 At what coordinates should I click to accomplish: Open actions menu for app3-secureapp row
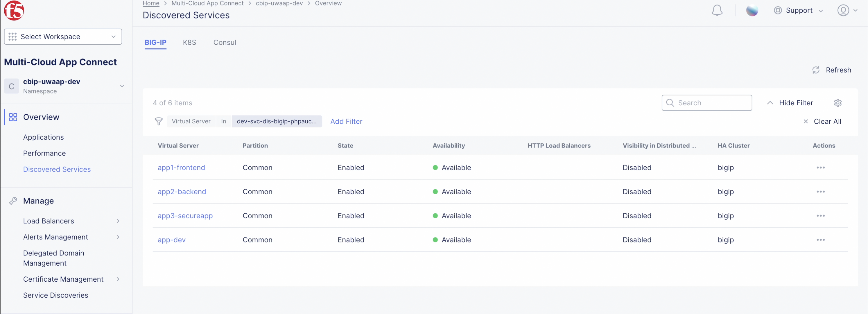coord(820,216)
